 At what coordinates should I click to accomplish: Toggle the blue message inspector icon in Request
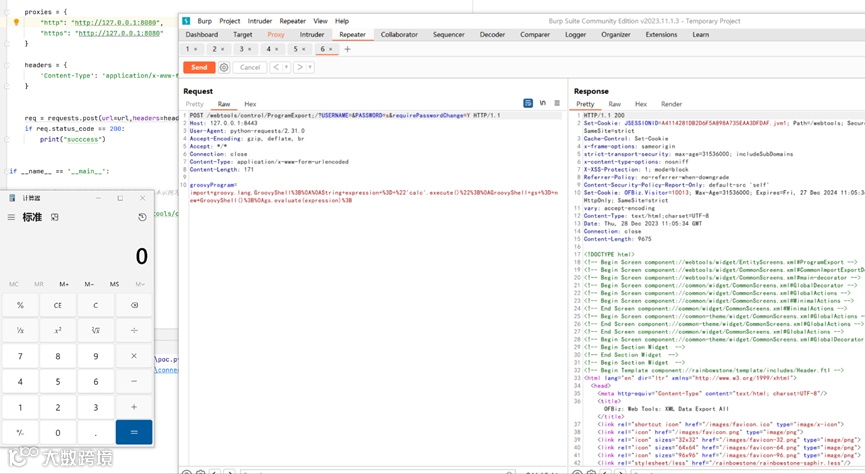528,103
